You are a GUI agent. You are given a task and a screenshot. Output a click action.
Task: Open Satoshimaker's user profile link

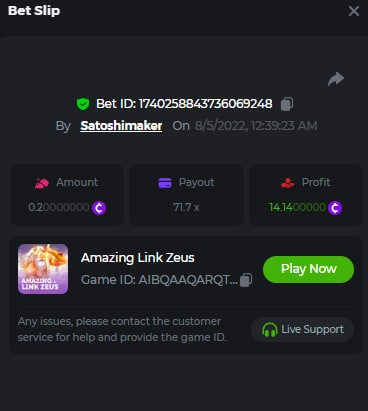tap(121, 126)
